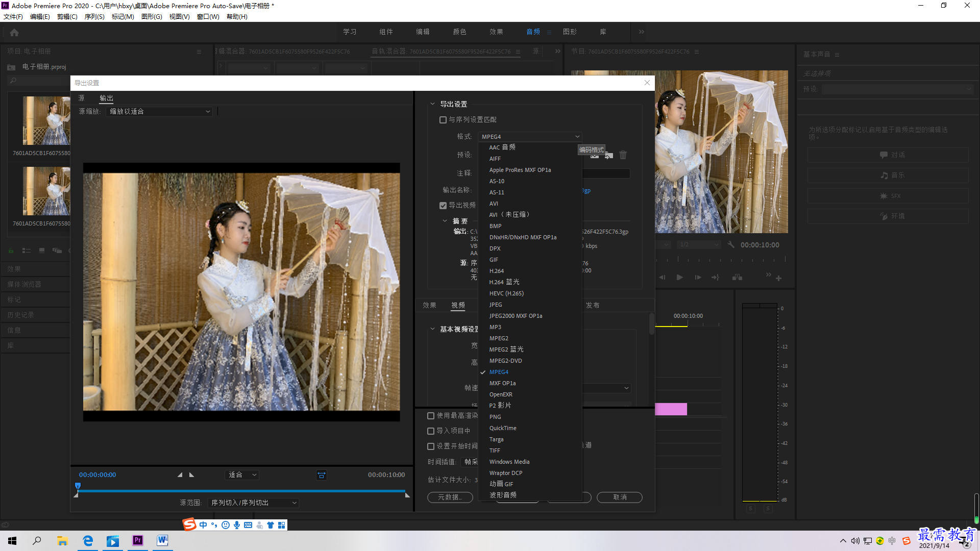Open Edge browser from the taskbar
The height and width of the screenshot is (551, 980).
88,541
